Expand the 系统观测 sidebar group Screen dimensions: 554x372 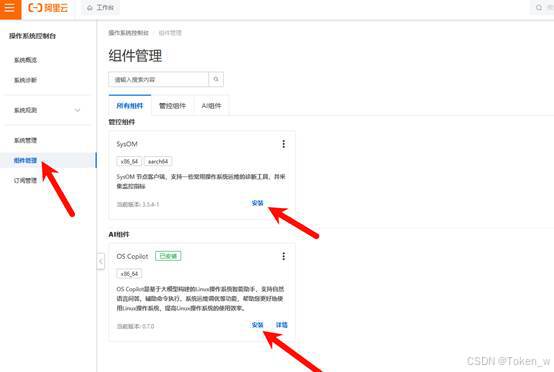47,110
